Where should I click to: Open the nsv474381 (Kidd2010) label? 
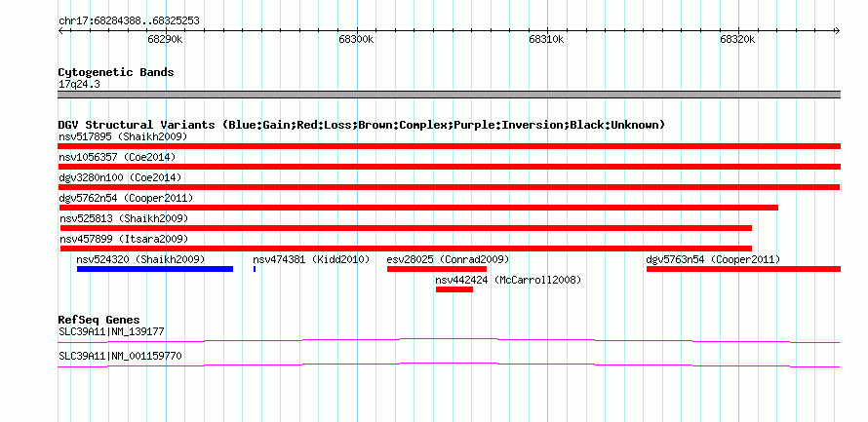pos(311,259)
